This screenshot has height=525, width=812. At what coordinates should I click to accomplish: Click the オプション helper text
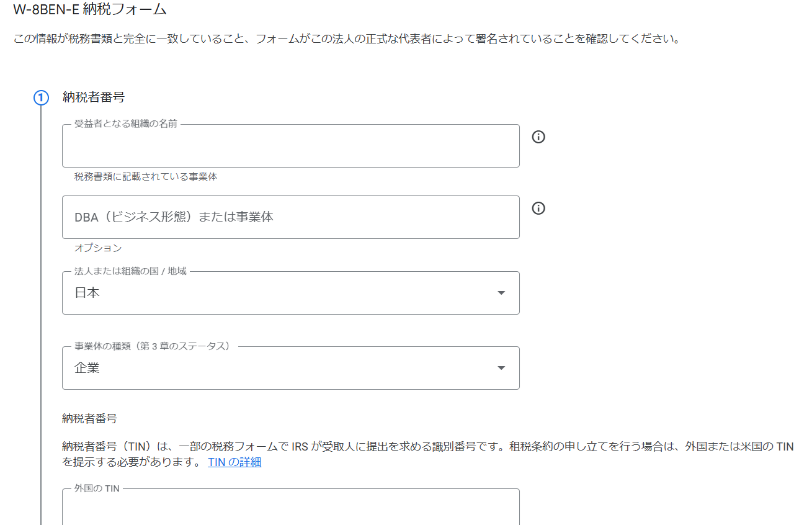[98, 248]
